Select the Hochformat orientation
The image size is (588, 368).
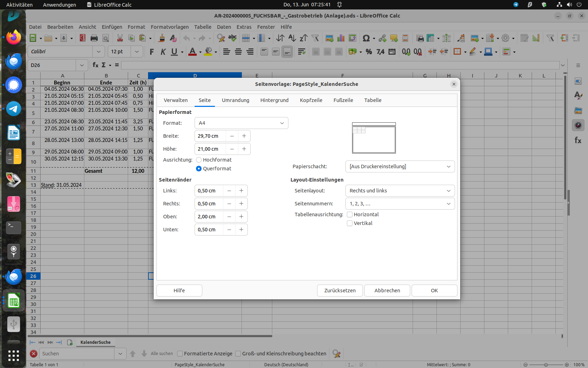(199, 160)
